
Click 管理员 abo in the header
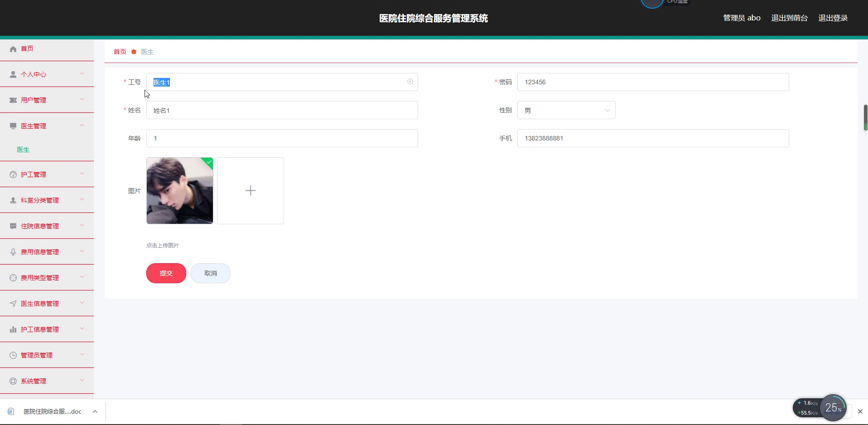coord(742,18)
